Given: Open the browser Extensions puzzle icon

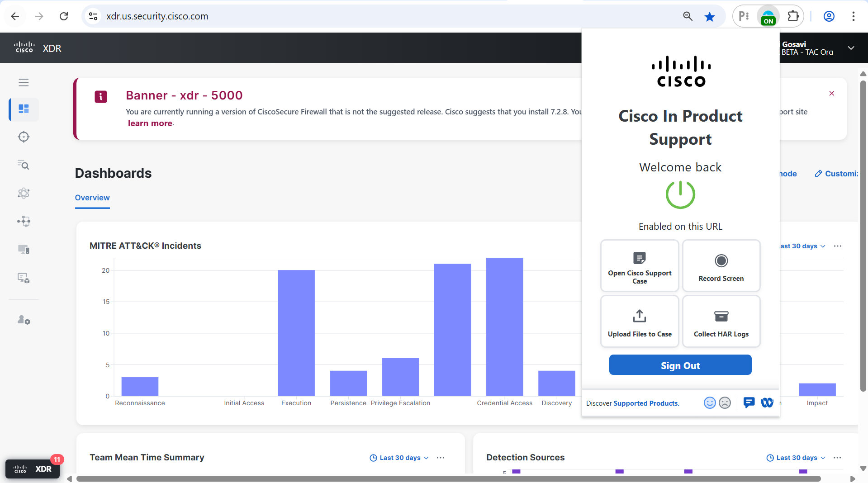Looking at the screenshot, I should pos(793,16).
